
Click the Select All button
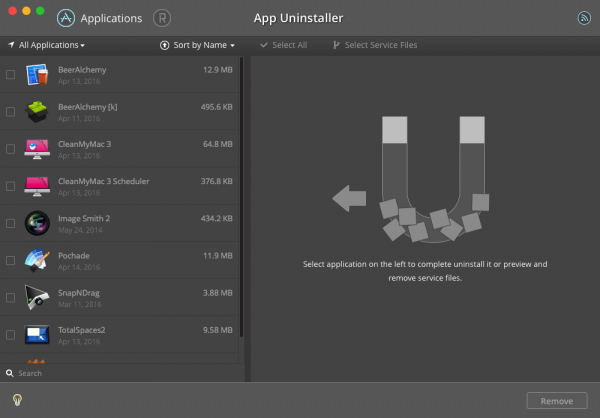284,45
